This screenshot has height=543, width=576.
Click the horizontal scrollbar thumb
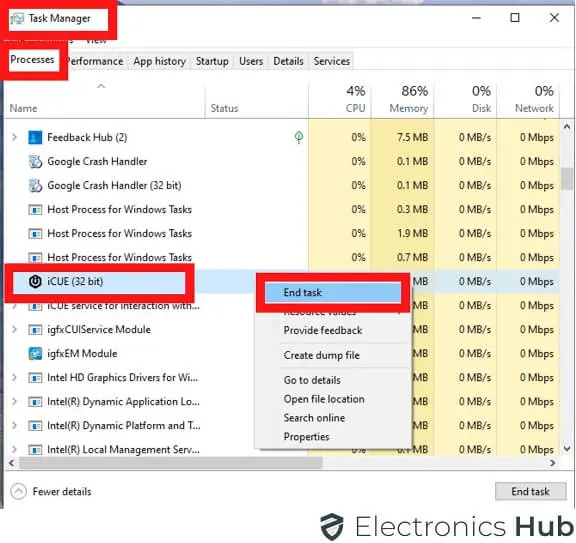171,463
